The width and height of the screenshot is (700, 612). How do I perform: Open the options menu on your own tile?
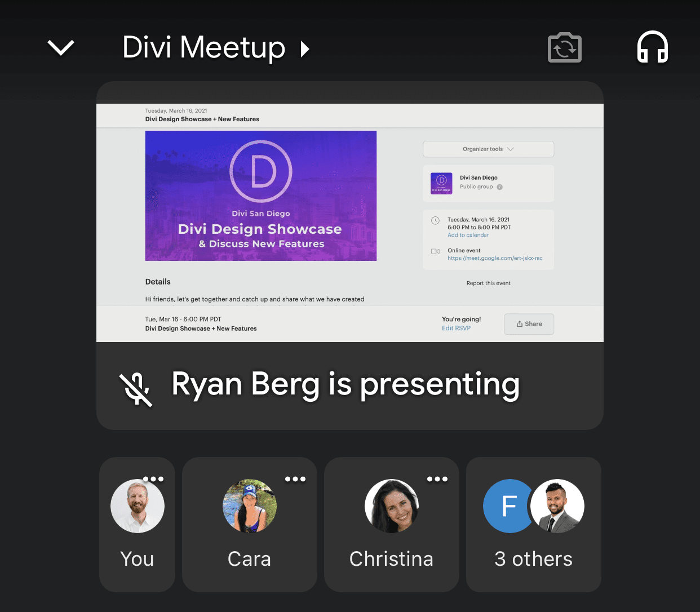point(153,478)
